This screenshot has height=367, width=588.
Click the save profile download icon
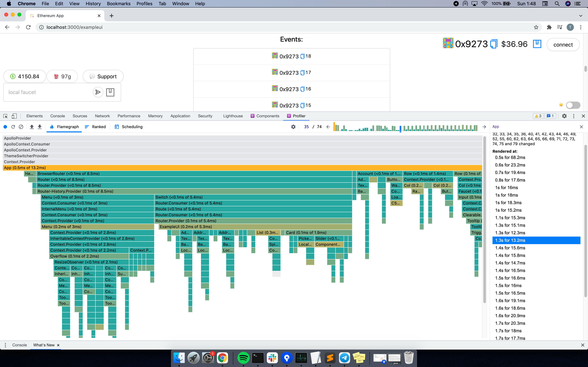[40, 127]
